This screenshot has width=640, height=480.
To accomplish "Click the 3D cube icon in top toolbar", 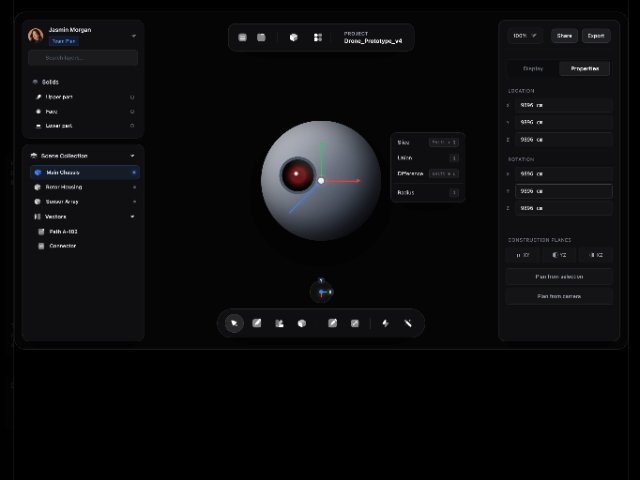I will tap(294, 37).
